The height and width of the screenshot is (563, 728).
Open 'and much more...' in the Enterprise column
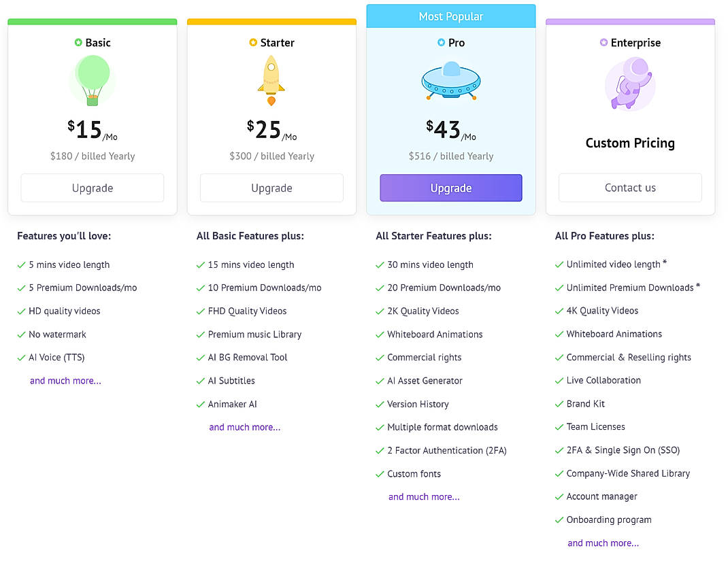click(x=603, y=543)
